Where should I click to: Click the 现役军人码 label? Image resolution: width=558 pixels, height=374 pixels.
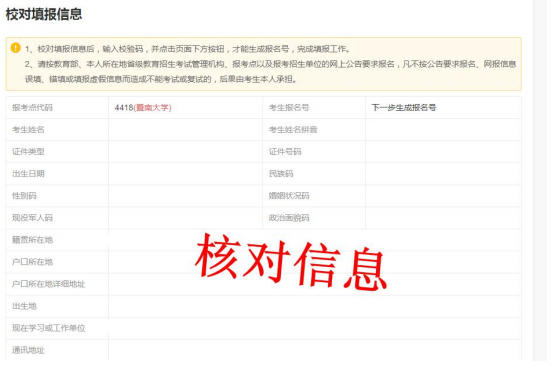click(x=32, y=218)
